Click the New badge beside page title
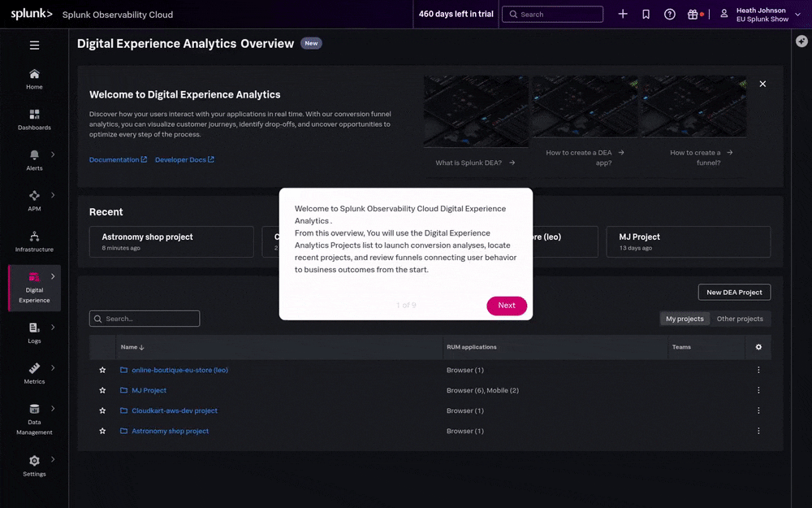 click(x=311, y=44)
